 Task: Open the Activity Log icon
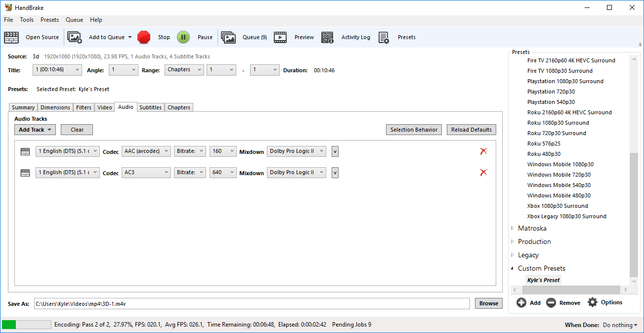click(328, 37)
